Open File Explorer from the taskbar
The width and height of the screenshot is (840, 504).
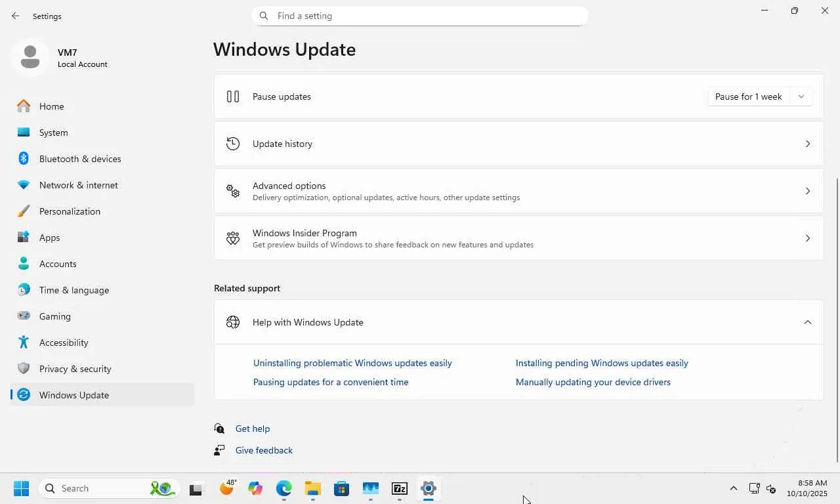pos(313,488)
